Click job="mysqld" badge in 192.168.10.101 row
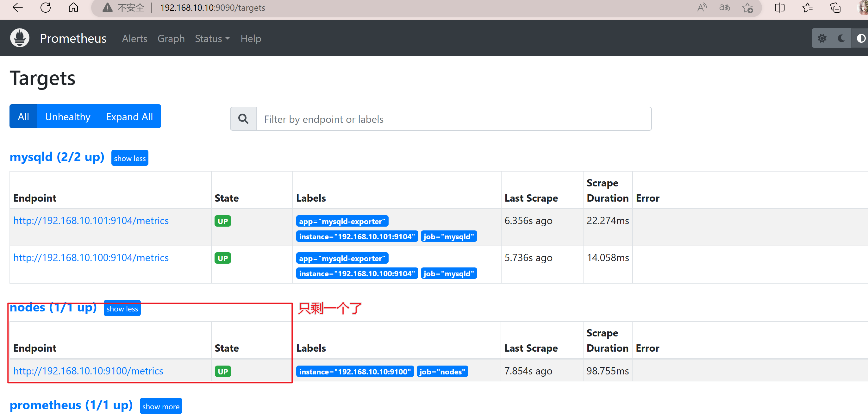This screenshot has width=868, height=420. (x=449, y=236)
